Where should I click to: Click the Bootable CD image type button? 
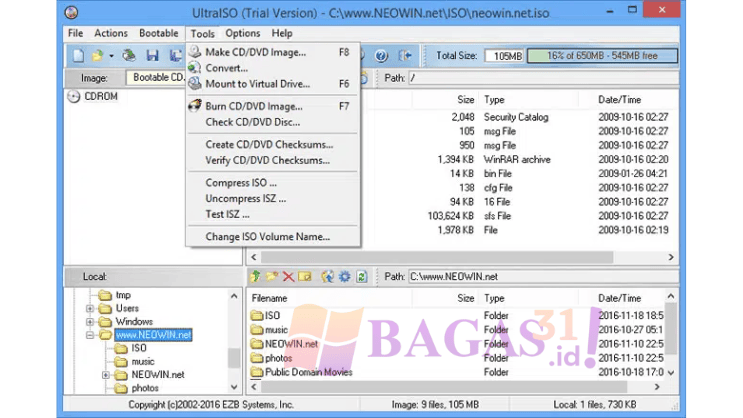point(156,77)
